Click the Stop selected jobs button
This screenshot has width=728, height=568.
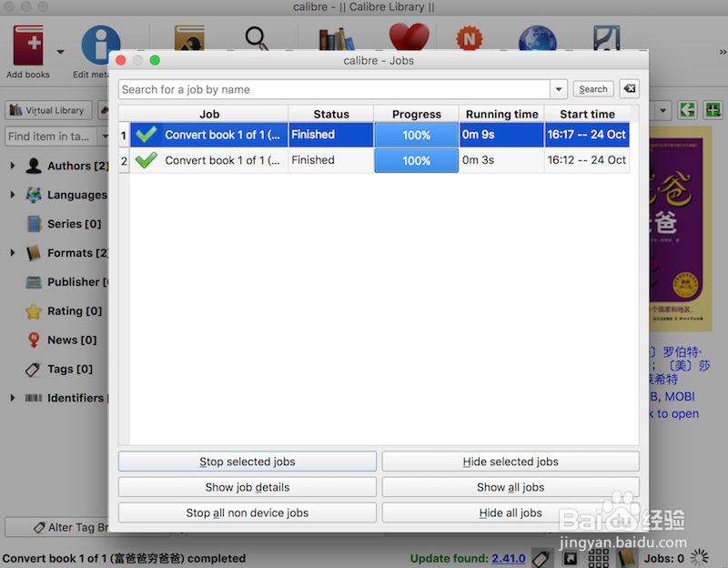coord(248,461)
